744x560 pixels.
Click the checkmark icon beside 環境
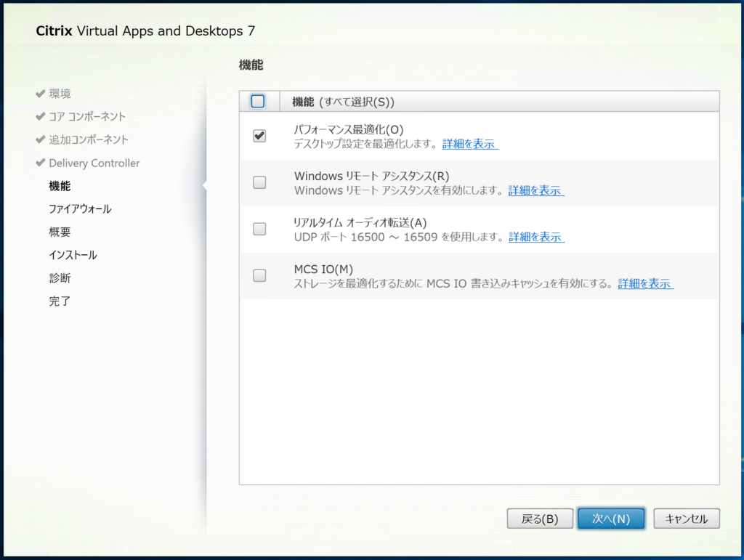click(41, 94)
